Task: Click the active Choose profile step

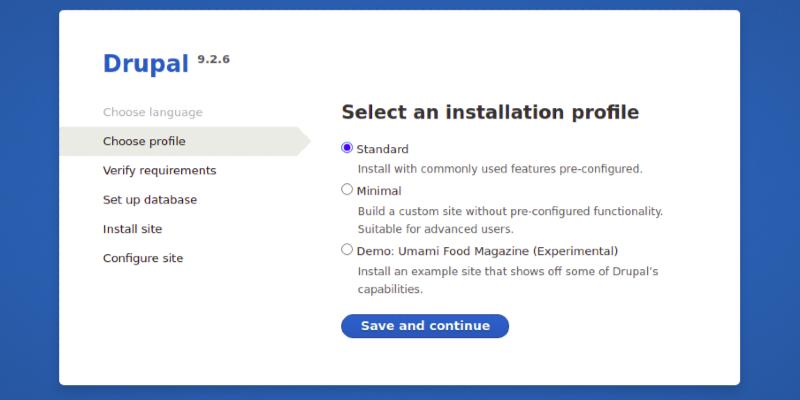Action: [x=144, y=141]
